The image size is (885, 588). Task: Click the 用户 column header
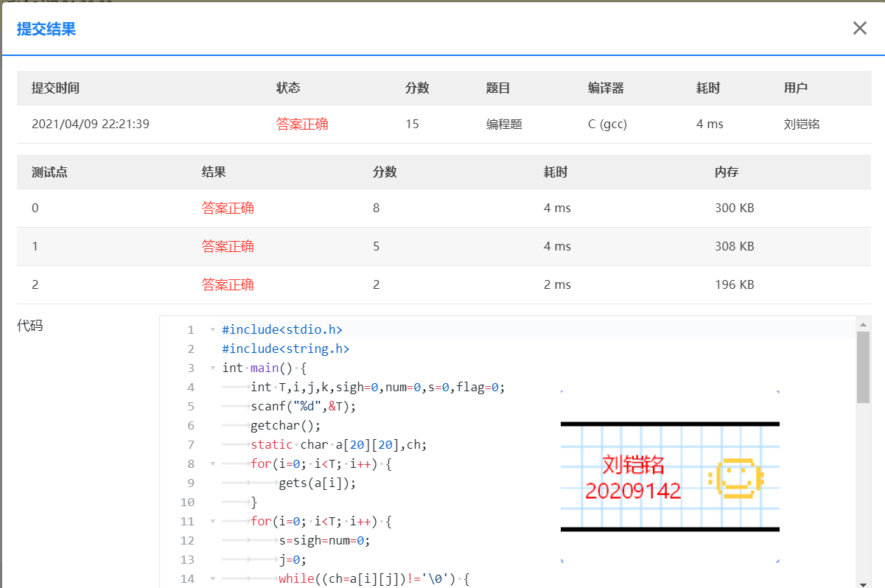point(796,88)
